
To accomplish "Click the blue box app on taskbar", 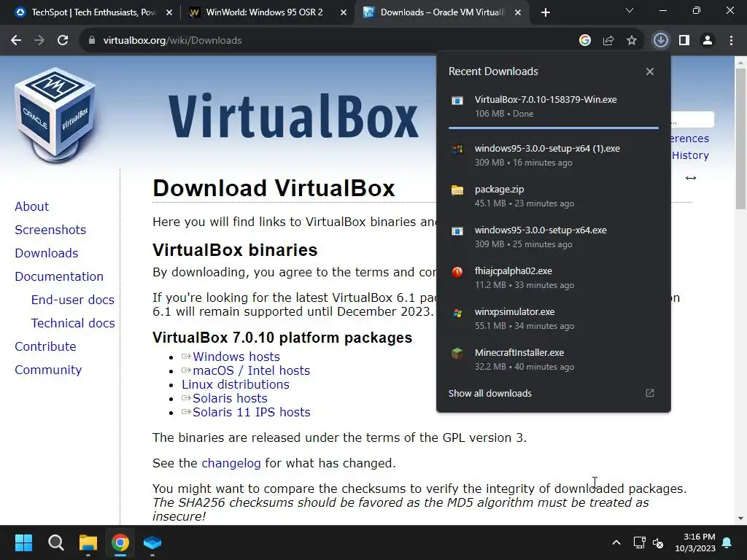I will pyautogui.click(x=152, y=542).
